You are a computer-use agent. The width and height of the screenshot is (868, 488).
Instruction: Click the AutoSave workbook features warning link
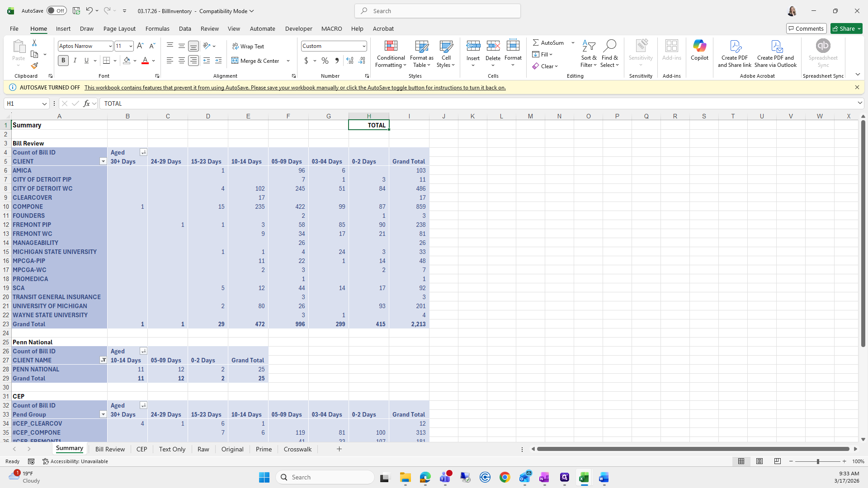click(x=295, y=88)
